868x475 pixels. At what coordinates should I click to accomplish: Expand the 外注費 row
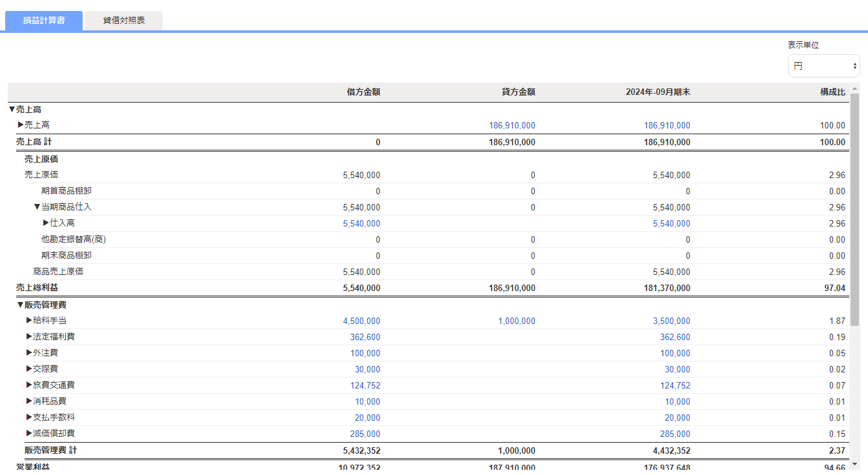click(29, 352)
